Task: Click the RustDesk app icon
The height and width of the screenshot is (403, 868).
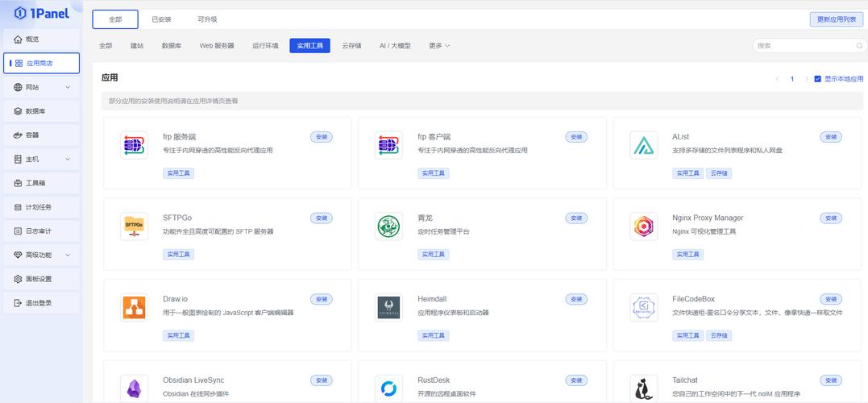Action: [388, 388]
